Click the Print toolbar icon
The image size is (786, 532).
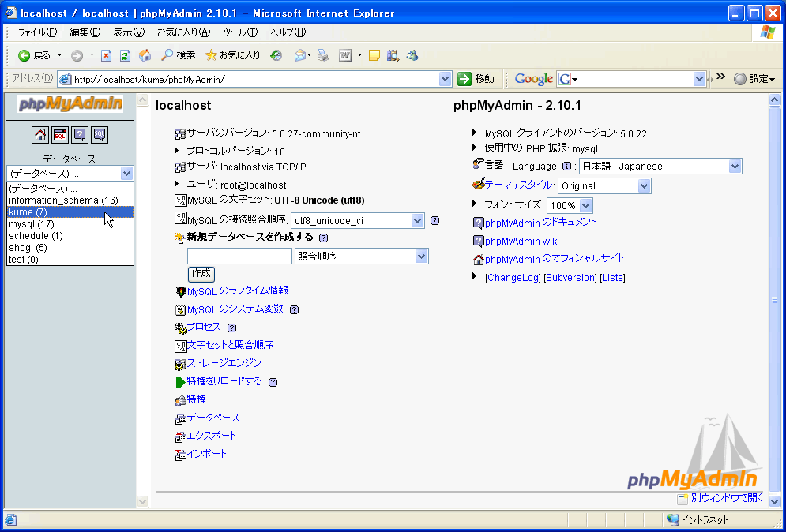[x=323, y=55]
